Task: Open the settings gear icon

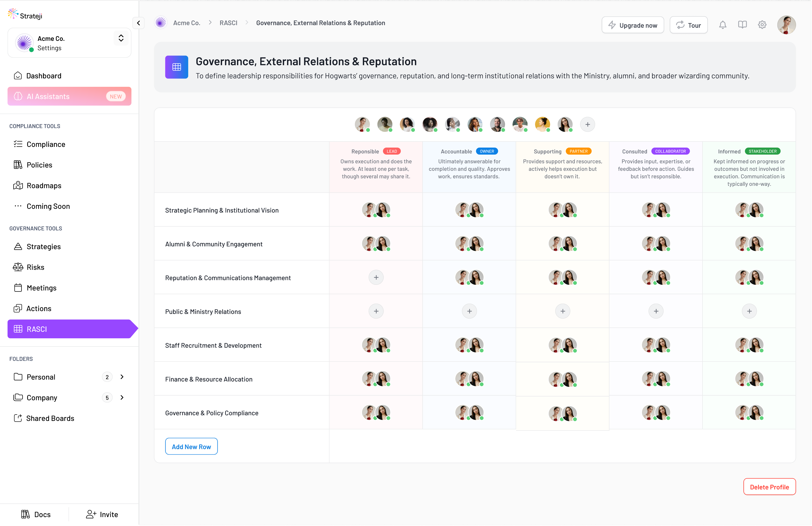Action: click(x=762, y=25)
